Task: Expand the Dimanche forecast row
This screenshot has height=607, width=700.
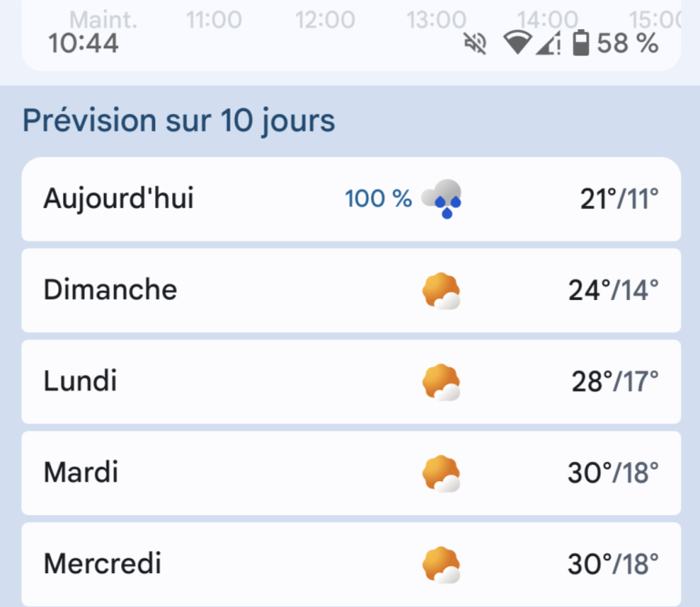Action: click(351, 291)
